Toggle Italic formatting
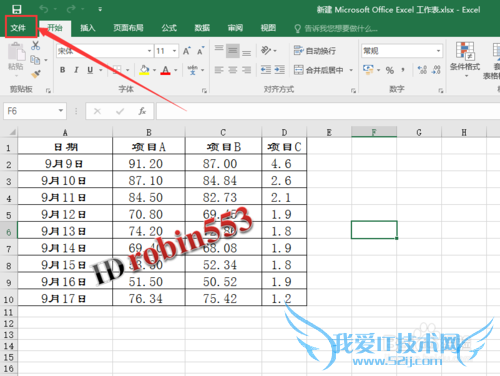This screenshot has width=500, height=376. 76,70
